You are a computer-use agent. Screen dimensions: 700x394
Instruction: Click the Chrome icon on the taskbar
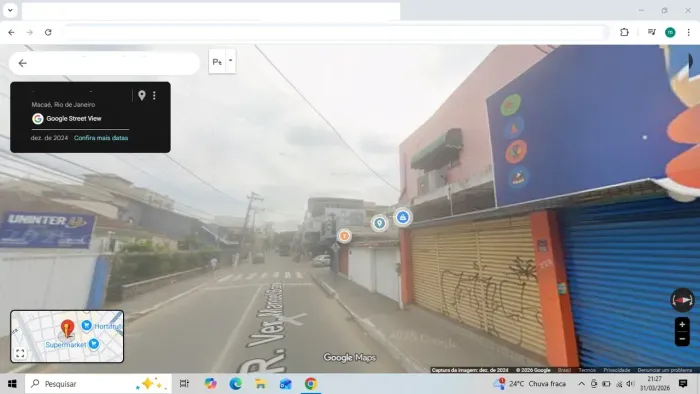(x=311, y=384)
